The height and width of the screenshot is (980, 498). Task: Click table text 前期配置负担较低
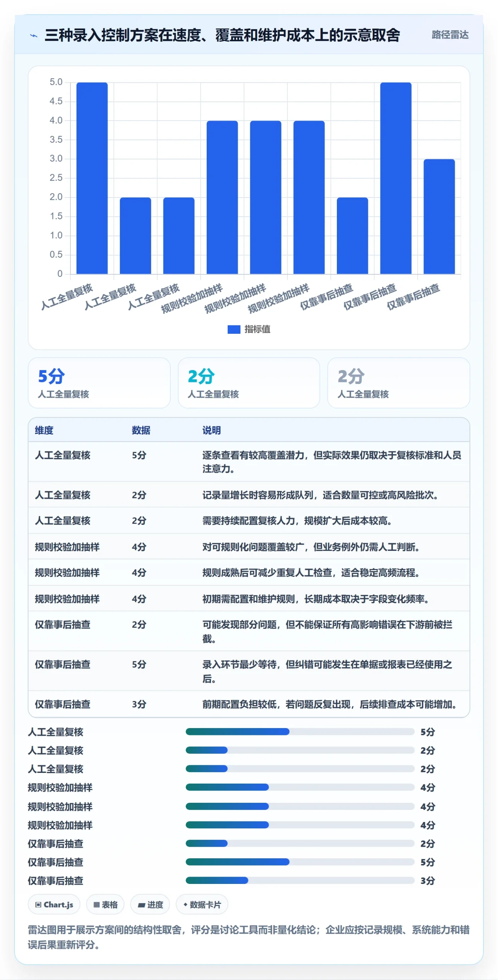(x=239, y=704)
